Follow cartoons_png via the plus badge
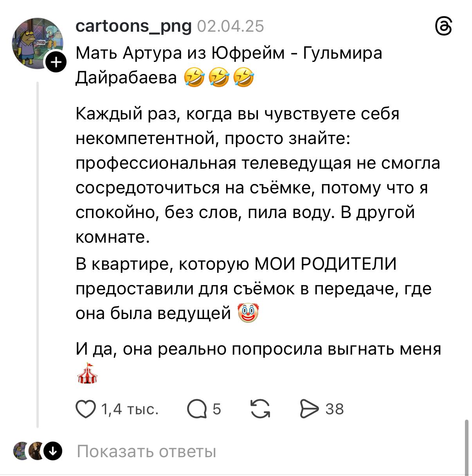The width and height of the screenshot is (472, 476). [x=56, y=62]
